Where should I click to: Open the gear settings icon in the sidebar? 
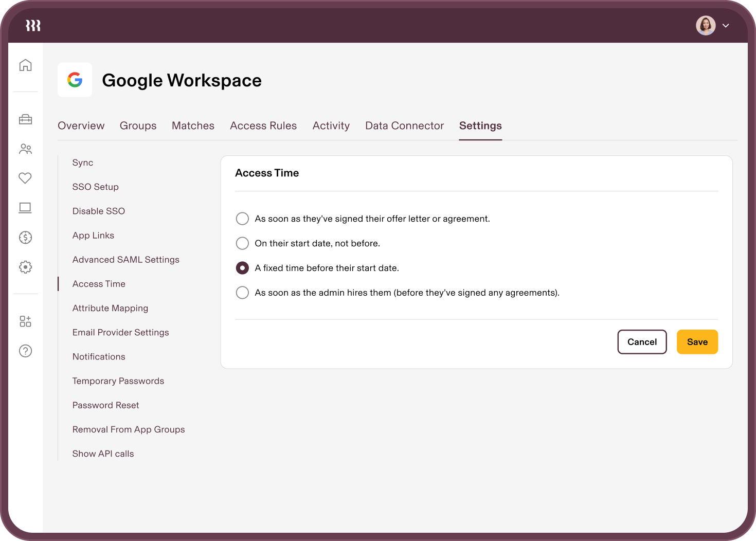click(25, 267)
